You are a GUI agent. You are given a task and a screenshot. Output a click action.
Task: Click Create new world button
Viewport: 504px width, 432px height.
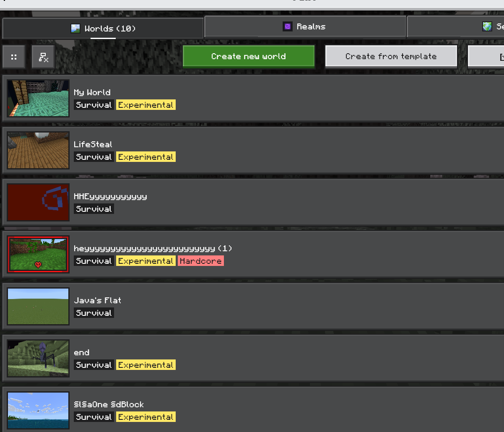coord(249,56)
